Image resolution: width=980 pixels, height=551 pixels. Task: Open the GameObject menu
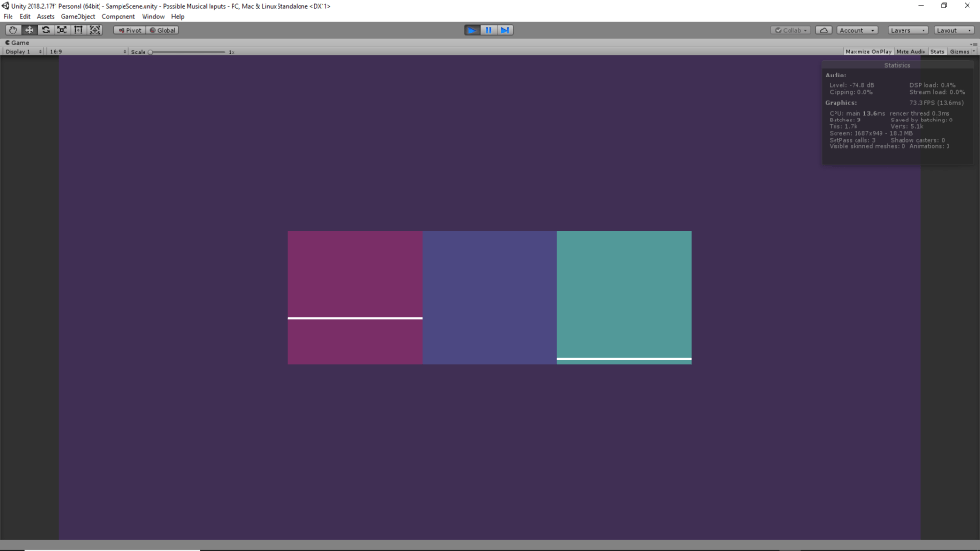(78, 16)
